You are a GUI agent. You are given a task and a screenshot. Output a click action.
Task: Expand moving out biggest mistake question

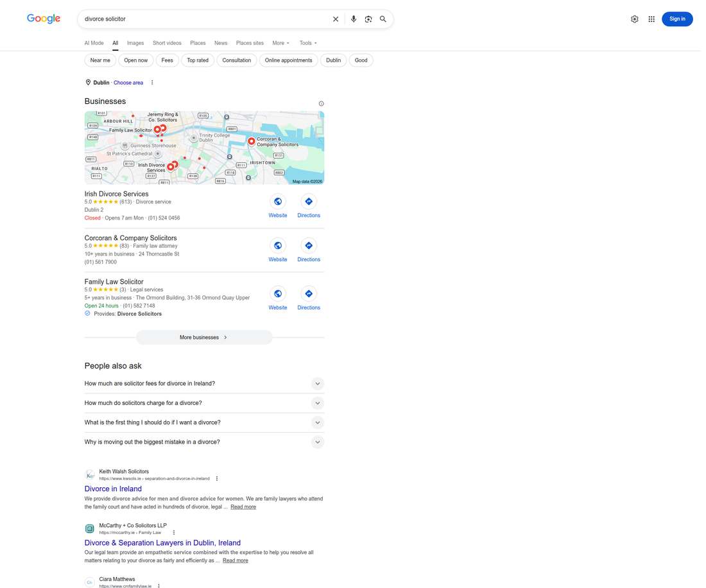pyautogui.click(x=318, y=442)
